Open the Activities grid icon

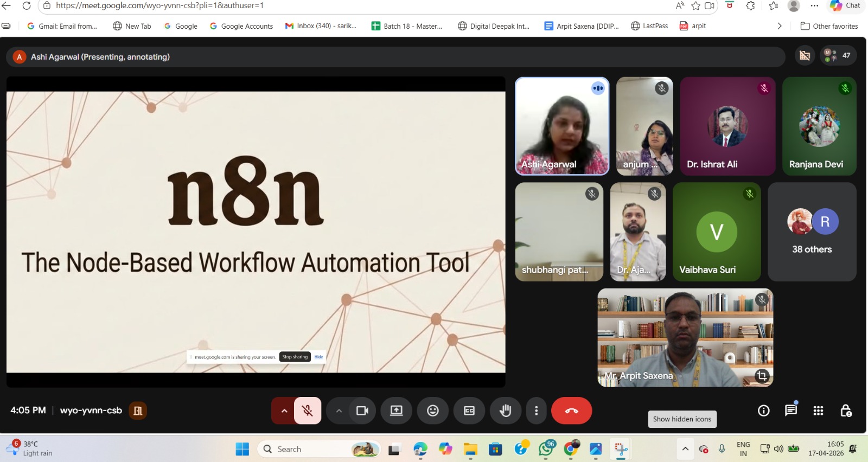818,410
